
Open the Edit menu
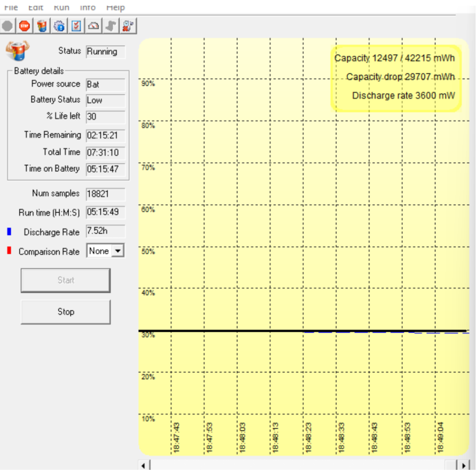click(x=36, y=7)
